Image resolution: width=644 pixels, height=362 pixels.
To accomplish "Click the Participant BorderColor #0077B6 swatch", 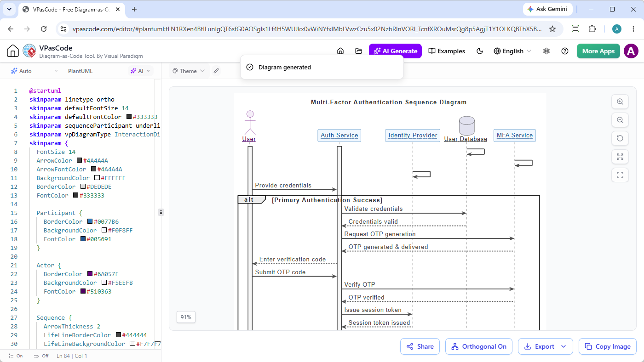I will 90,221.
